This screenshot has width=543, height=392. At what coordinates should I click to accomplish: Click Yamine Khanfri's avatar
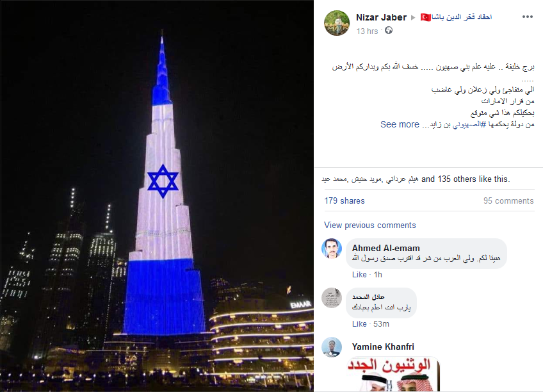click(x=332, y=347)
